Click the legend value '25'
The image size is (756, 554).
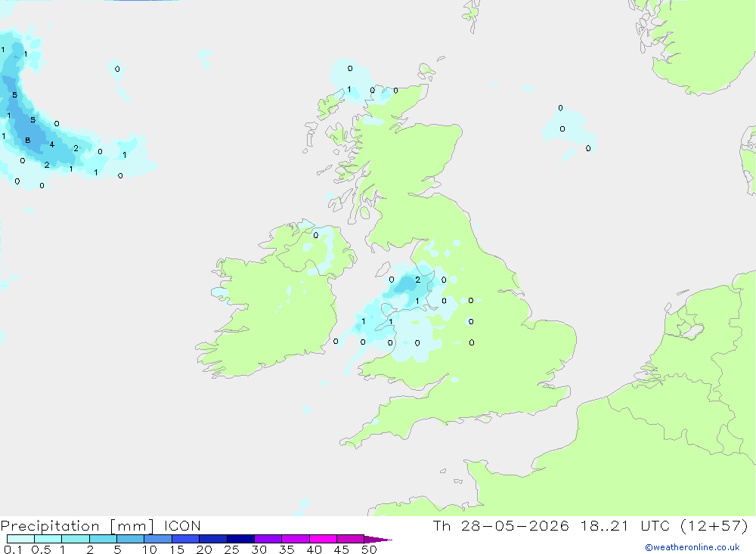(x=231, y=549)
